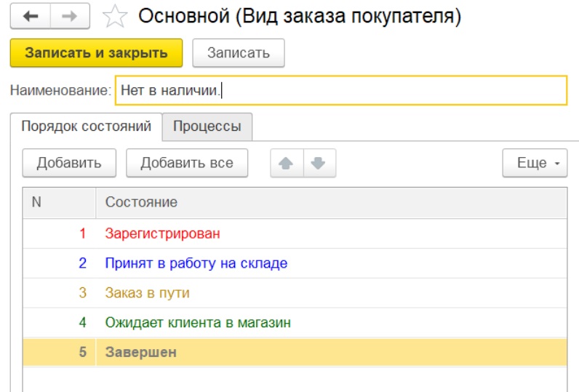
Task: Click the forward navigation arrow
Action: click(70, 17)
